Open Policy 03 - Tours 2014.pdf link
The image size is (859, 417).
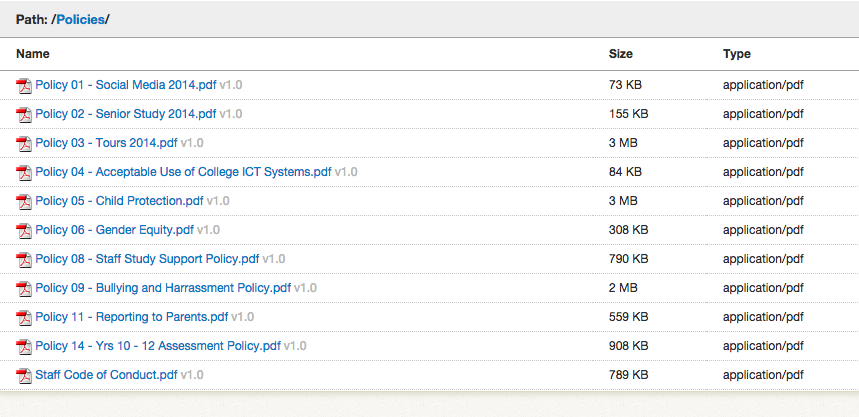click(106, 143)
